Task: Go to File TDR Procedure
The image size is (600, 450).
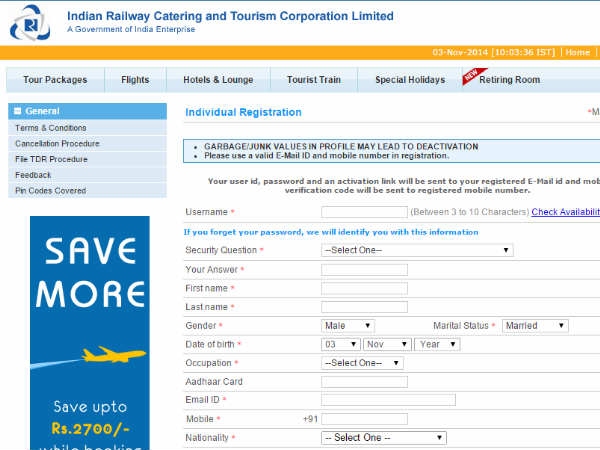Action: pos(51,159)
